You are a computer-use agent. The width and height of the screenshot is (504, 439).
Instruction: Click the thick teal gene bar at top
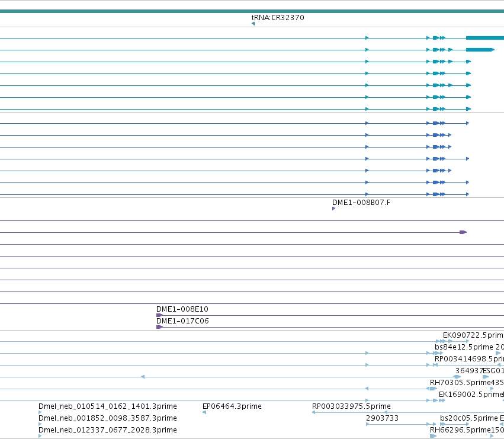click(252, 11)
